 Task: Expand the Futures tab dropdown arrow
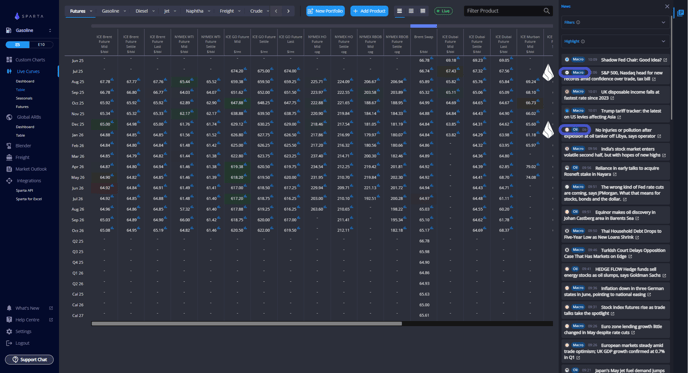(91, 11)
